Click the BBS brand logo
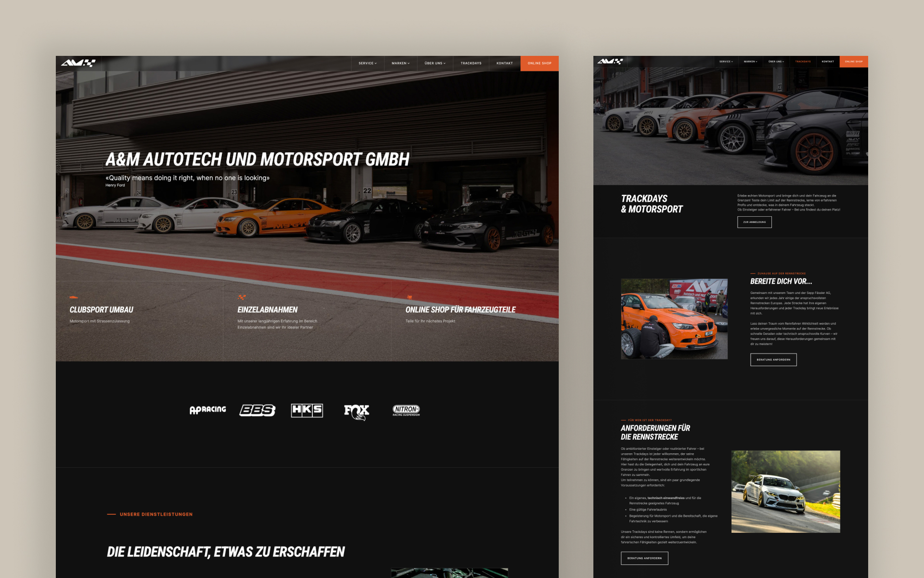The width and height of the screenshot is (924, 578). [257, 410]
